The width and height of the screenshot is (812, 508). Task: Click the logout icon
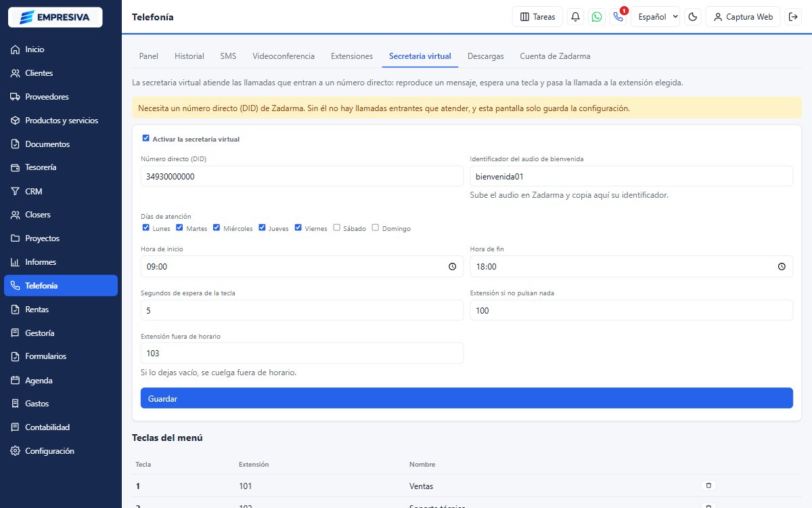click(x=793, y=17)
